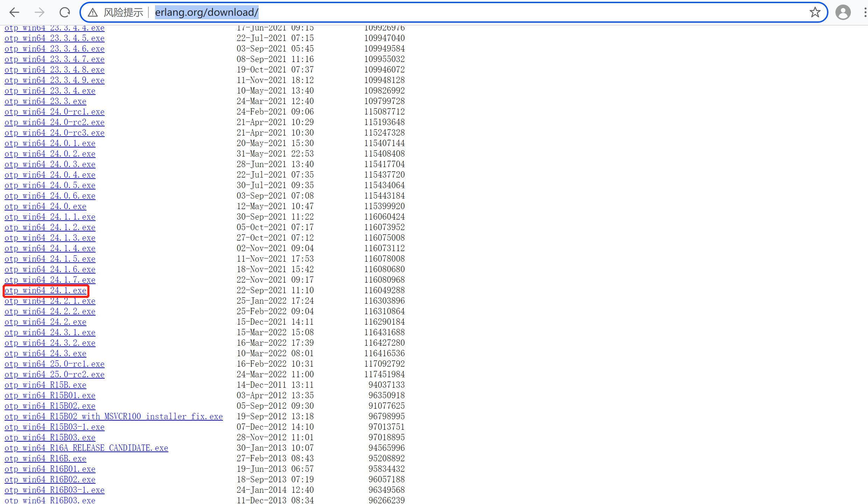Reload the page with the refresh icon
Viewport: 868px width, 504px height.
(65, 13)
